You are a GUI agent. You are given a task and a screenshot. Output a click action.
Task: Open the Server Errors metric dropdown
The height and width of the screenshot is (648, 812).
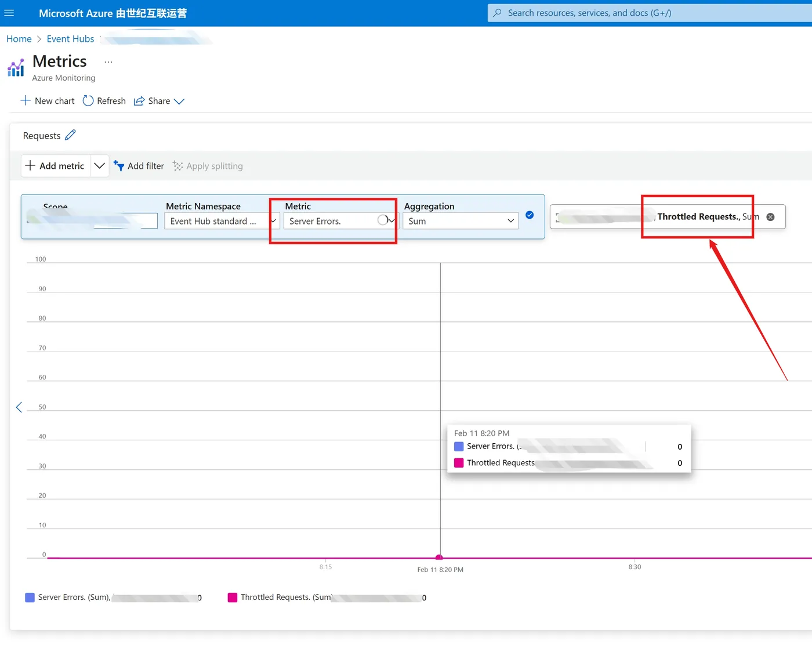click(341, 221)
